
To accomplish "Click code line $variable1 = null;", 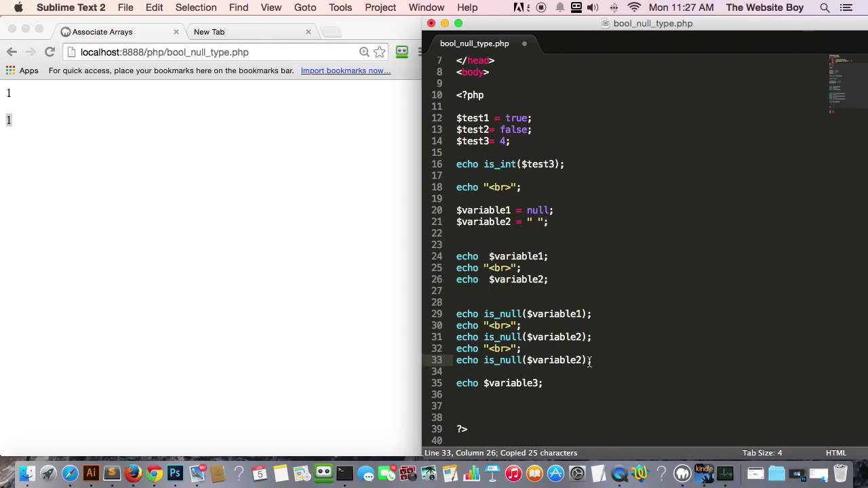I will pyautogui.click(x=505, y=210).
